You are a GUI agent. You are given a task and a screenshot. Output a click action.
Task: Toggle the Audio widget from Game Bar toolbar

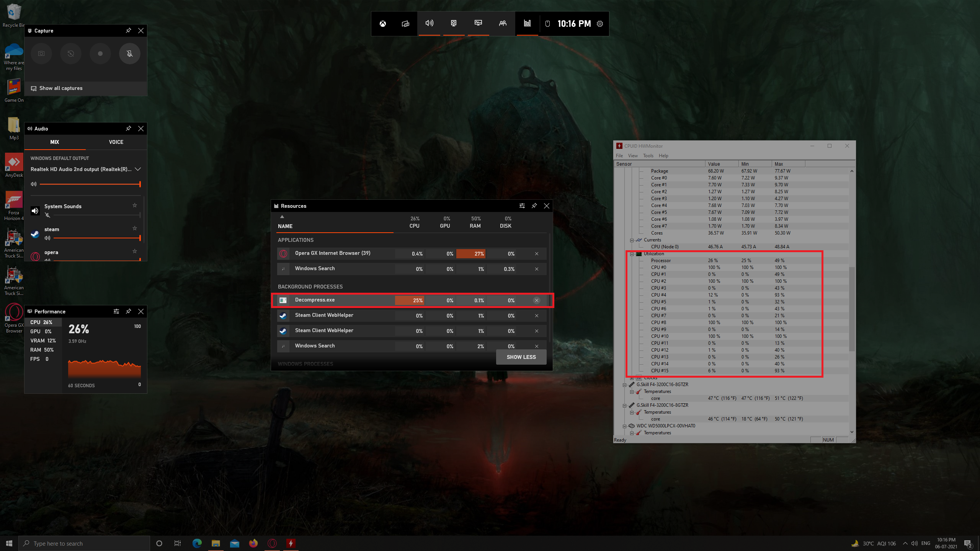(430, 24)
